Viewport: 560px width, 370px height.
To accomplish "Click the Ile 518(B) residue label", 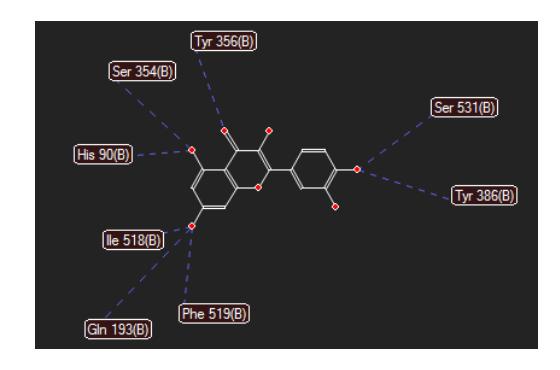I will pos(133,240).
